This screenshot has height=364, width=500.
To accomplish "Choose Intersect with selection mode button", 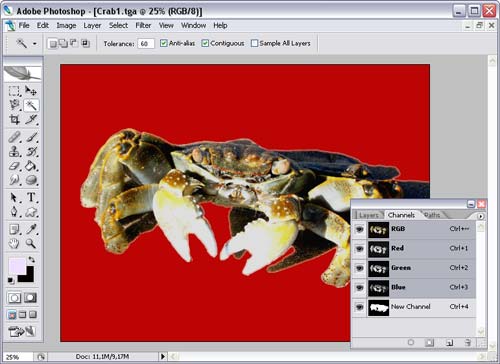I will click(85, 44).
